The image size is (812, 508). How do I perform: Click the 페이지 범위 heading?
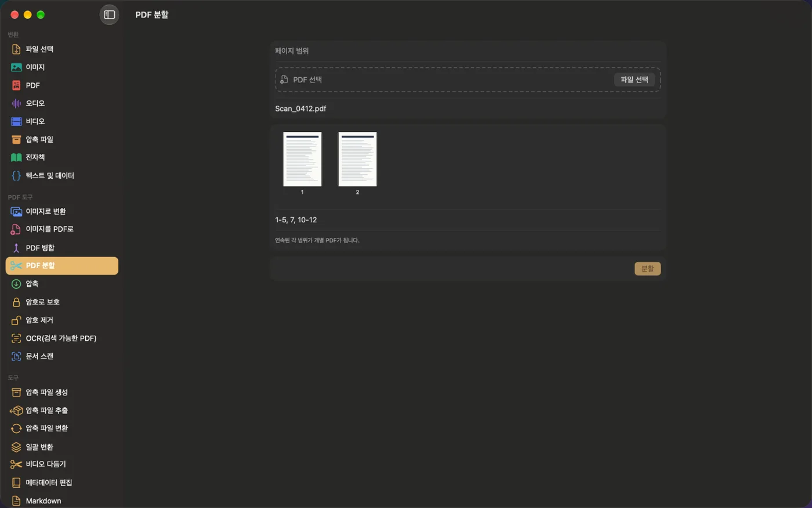click(x=292, y=51)
